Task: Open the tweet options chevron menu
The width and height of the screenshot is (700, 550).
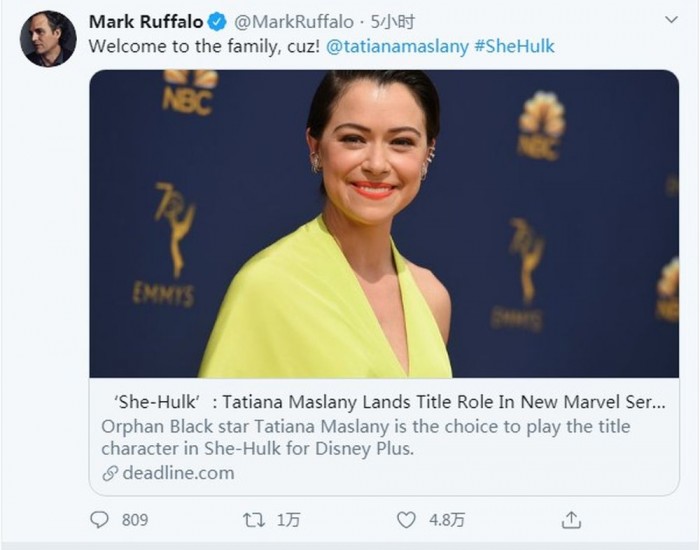Action: tap(671, 22)
